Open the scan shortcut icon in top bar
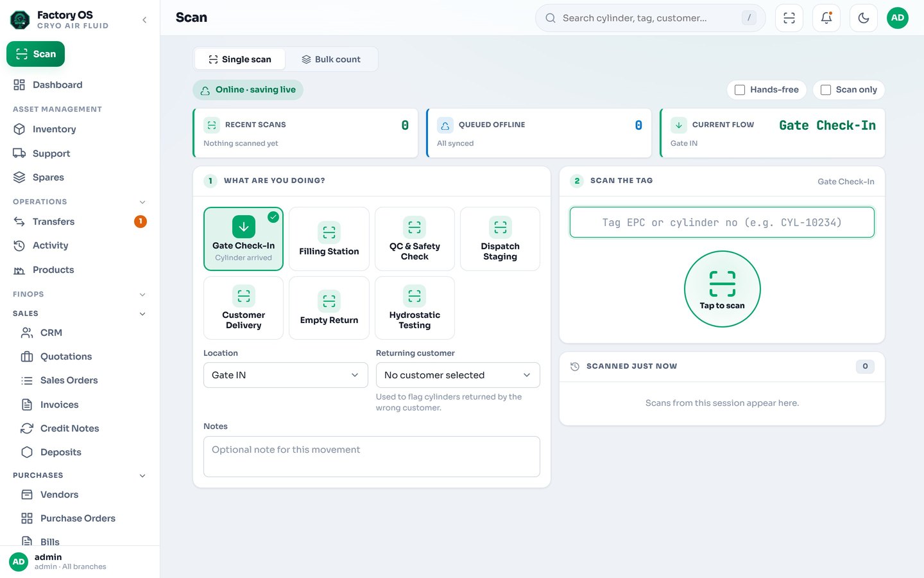This screenshot has width=924, height=578. [789, 18]
